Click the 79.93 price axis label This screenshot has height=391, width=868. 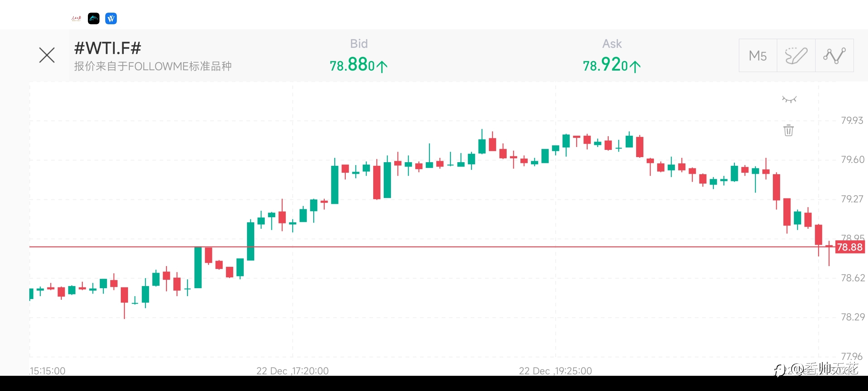pyautogui.click(x=852, y=120)
